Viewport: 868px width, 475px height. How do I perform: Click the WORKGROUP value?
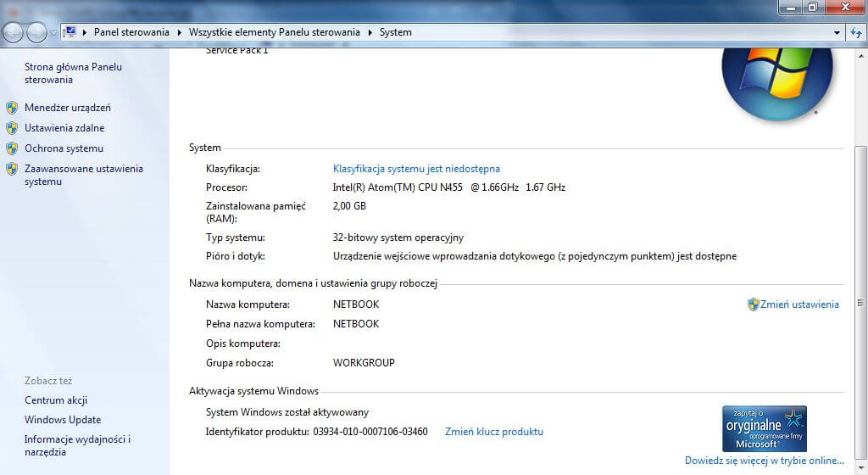point(364,363)
